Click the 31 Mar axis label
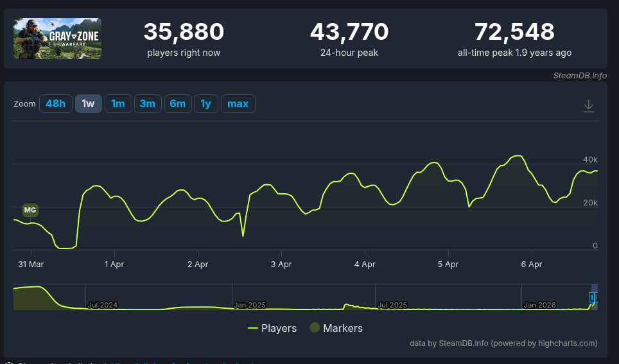 tap(31, 264)
